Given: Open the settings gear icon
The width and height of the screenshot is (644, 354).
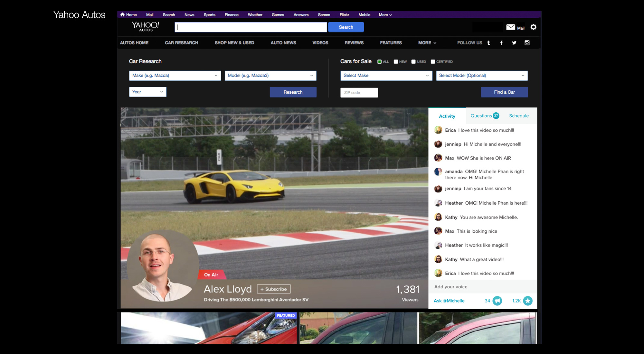Looking at the screenshot, I should (534, 27).
